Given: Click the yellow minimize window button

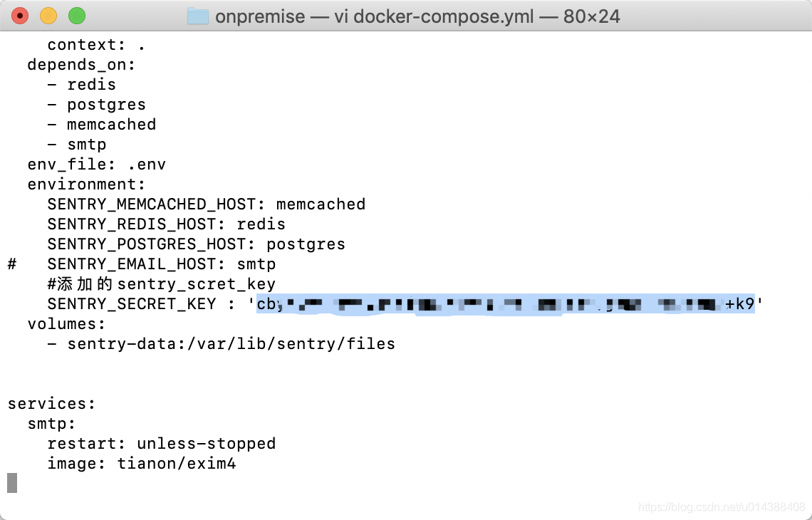Looking at the screenshot, I should (x=48, y=16).
